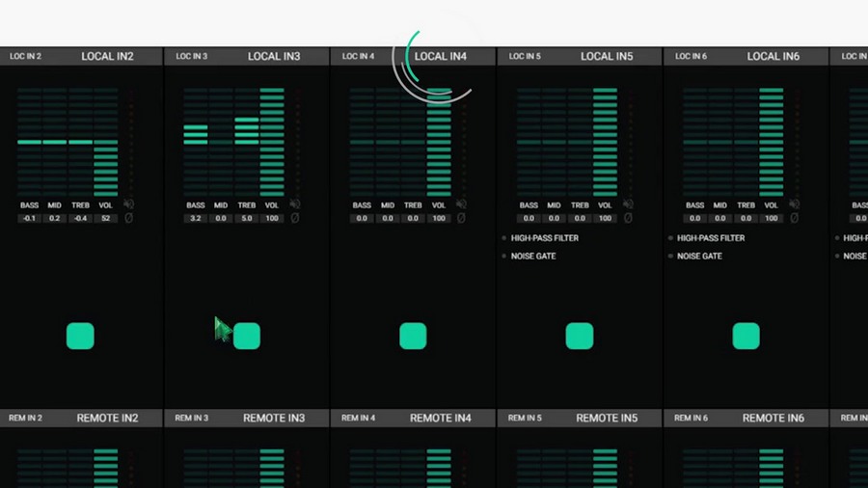
Task: Mute the LOCAL IN3 channel
Action: tap(295, 204)
